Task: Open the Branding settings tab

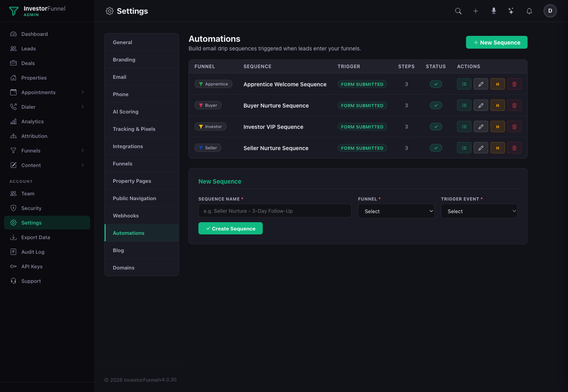Action: [x=142, y=59]
